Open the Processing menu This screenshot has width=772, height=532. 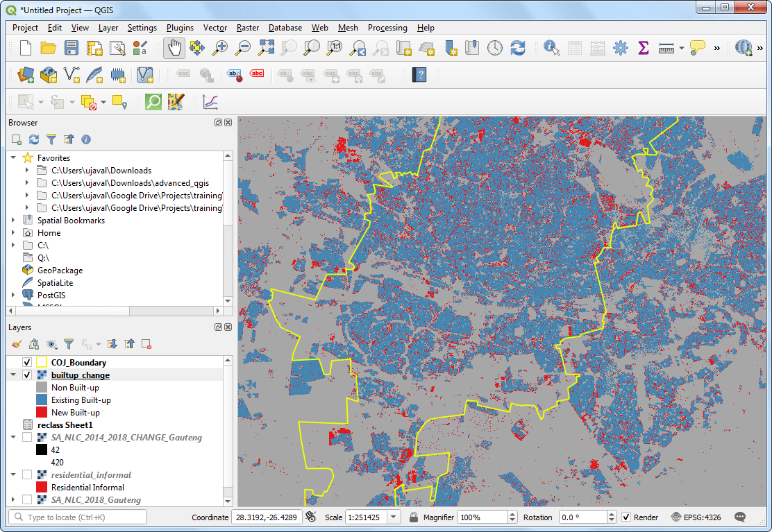(387, 28)
